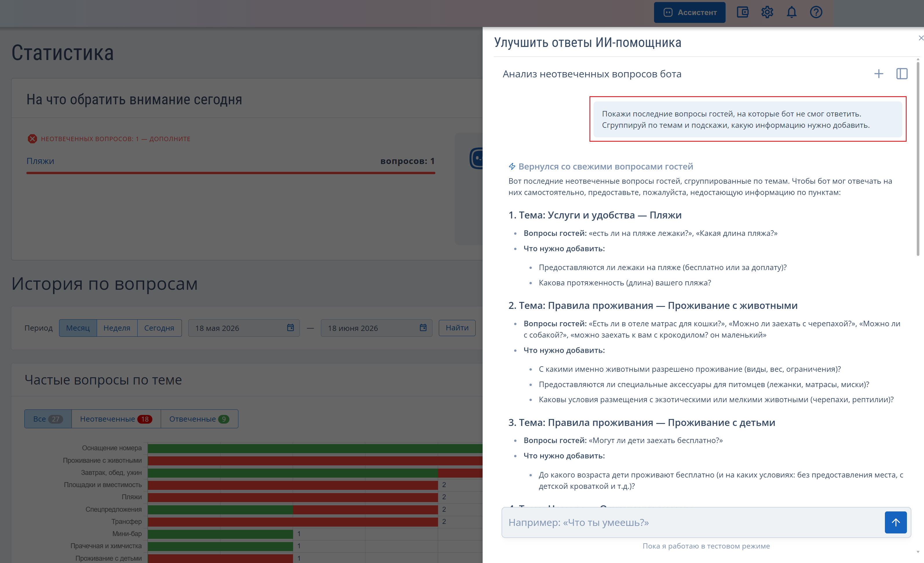Viewport: 924px width, 563px height.
Task: Click the lightning icon beside Вернулся heading
Action: (512, 166)
